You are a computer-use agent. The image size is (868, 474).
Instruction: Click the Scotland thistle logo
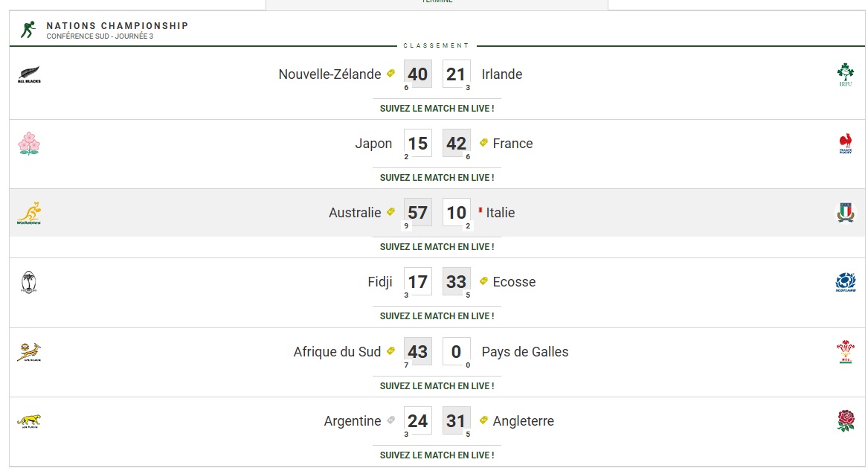pos(845,283)
